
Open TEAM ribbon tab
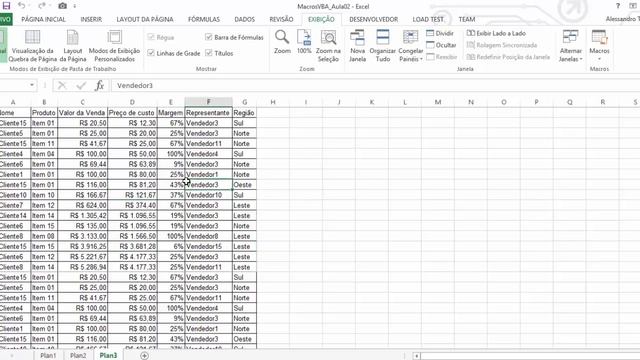click(x=467, y=19)
